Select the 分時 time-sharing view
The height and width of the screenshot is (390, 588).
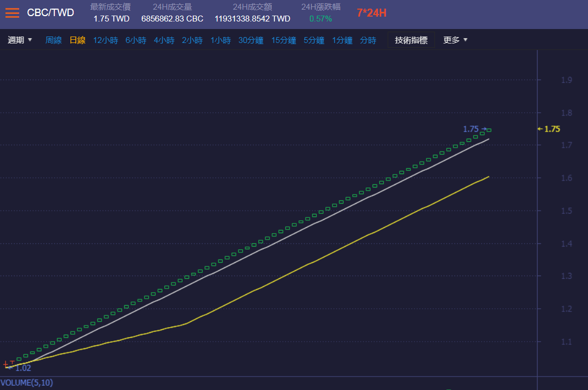click(368, 40)
